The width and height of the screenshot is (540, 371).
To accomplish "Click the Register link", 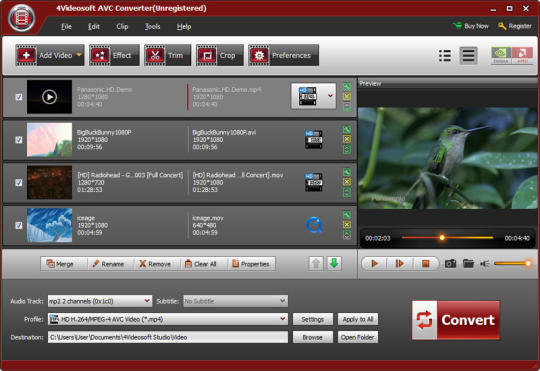I will (515, 26).
